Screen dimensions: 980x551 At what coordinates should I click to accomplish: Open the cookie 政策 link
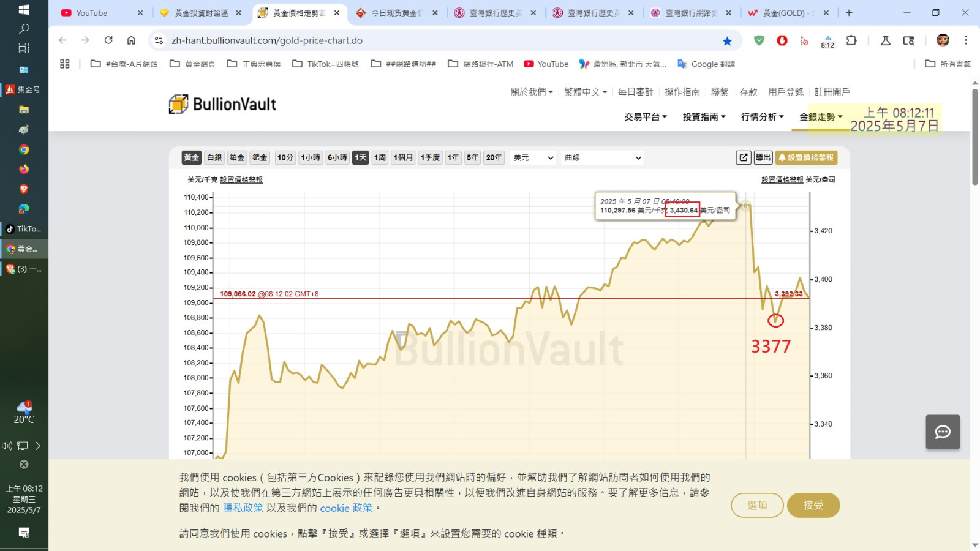coord(346,508)
